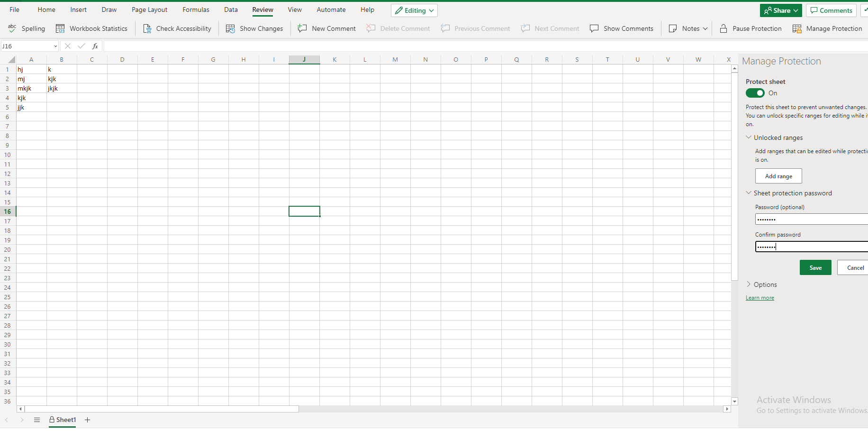Click the Password (optional) field
868x431 pixels.
pyautogui.click(x=812, y=219)
